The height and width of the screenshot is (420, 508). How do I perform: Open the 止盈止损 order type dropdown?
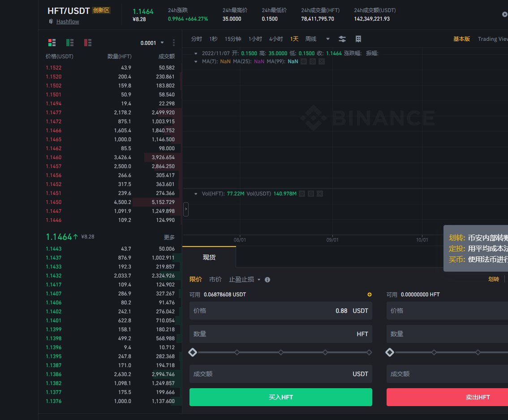245,279
